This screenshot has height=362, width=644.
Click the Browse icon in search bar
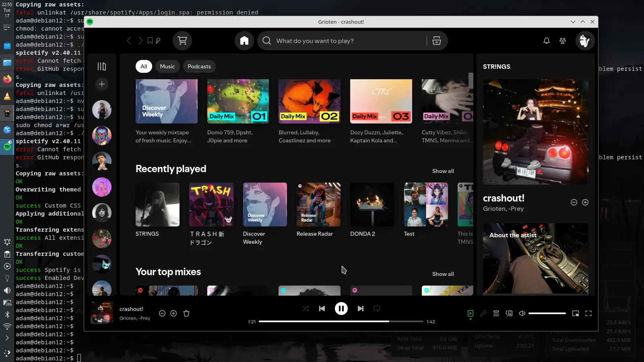[x=437, y=41]
